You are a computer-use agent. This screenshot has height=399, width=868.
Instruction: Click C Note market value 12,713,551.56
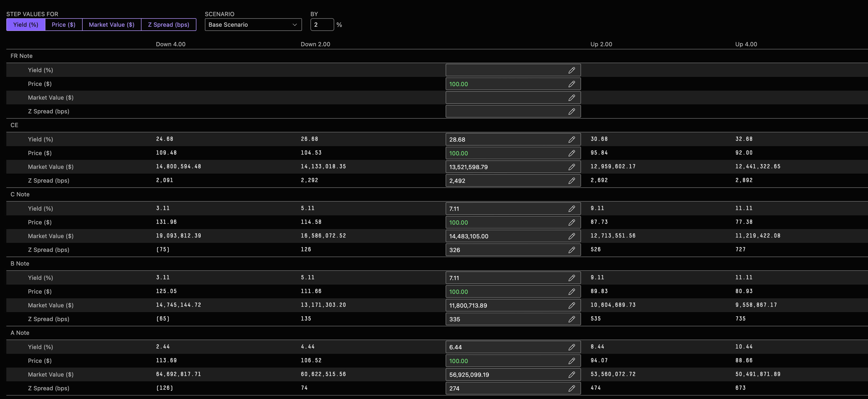tap(613, 236)
